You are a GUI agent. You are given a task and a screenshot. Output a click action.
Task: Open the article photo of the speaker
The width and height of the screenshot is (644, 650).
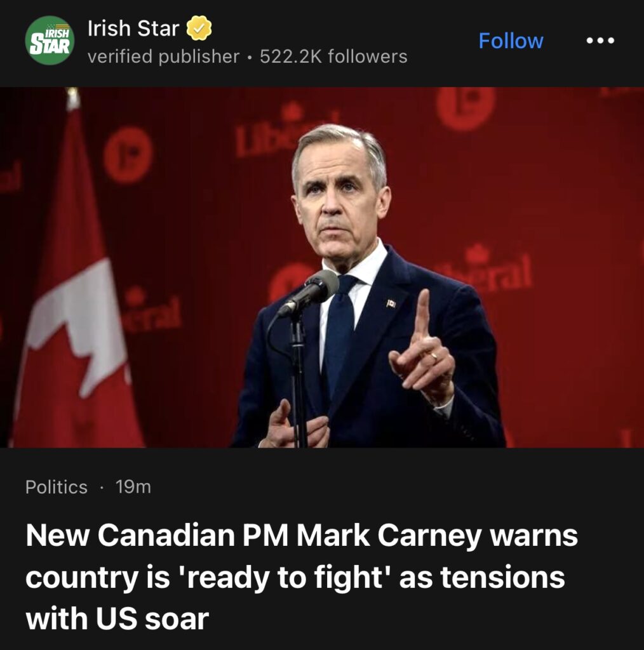tap(322, 267)
